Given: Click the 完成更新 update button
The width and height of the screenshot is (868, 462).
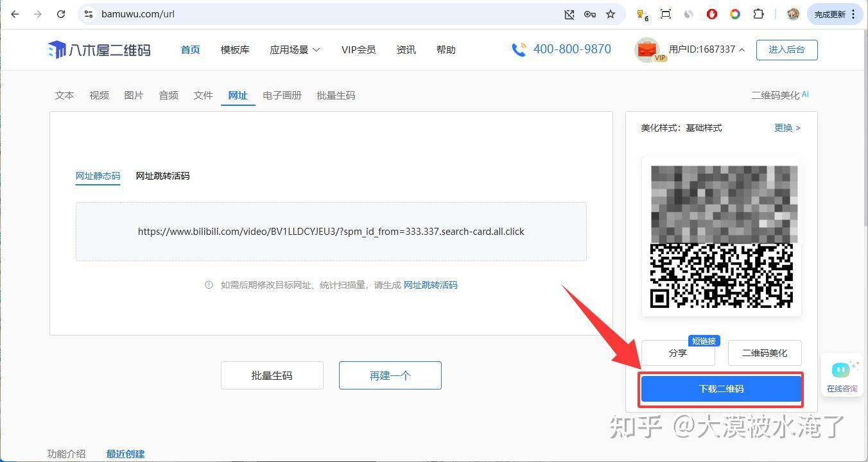Looking at the screenshot, I should click(x=835, y=14).
